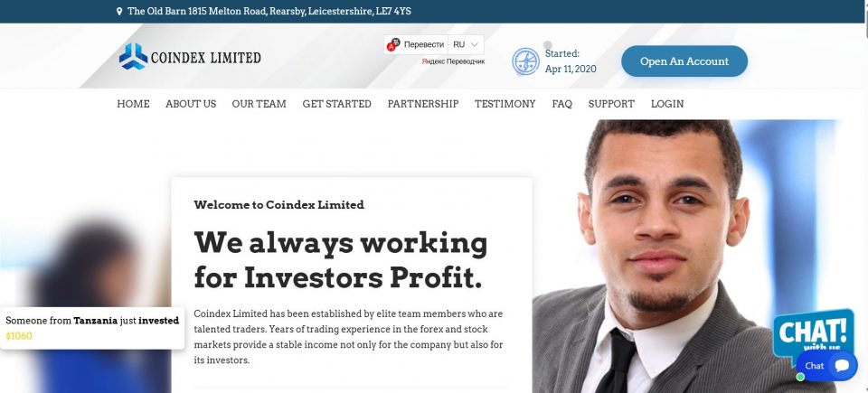Viewport: 868px width, 393px height.
Task: View the TESTIMONY page
Action: (x=505, y=104)
